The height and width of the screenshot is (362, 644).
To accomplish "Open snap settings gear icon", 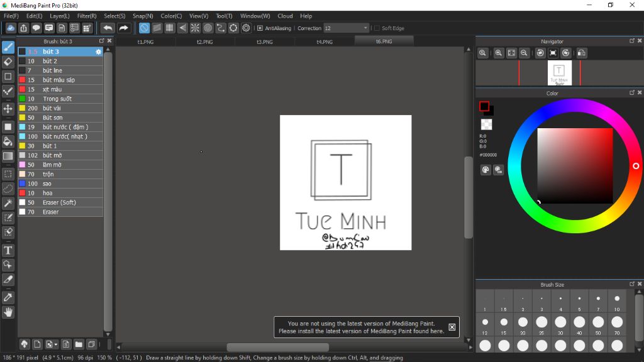I will (x=246, y=28).
